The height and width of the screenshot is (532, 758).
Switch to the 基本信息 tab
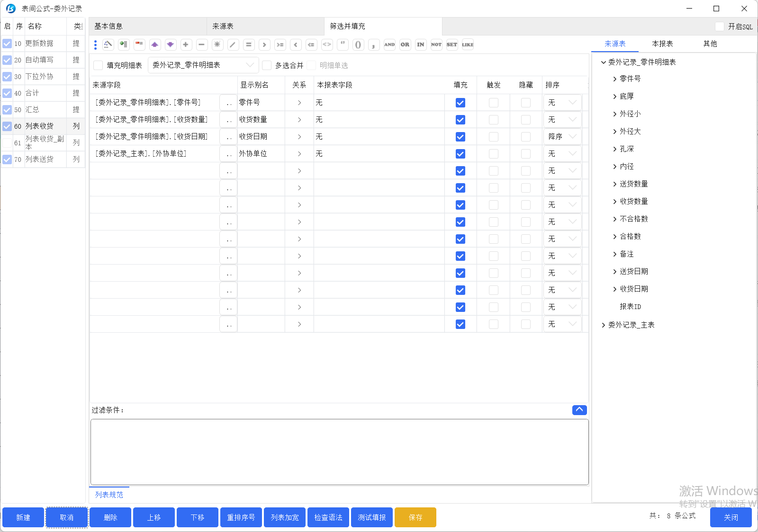click(x=108, y=27)
